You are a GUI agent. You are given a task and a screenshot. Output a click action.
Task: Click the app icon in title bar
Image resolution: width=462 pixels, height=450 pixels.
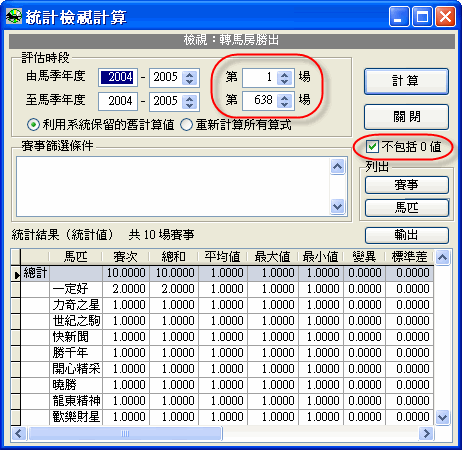click(x=14, y=16)
